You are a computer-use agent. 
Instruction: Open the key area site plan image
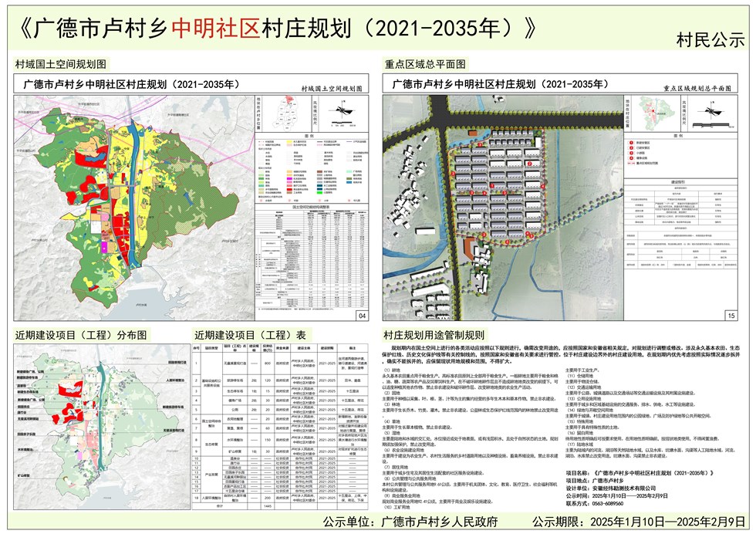click(503, 208)
